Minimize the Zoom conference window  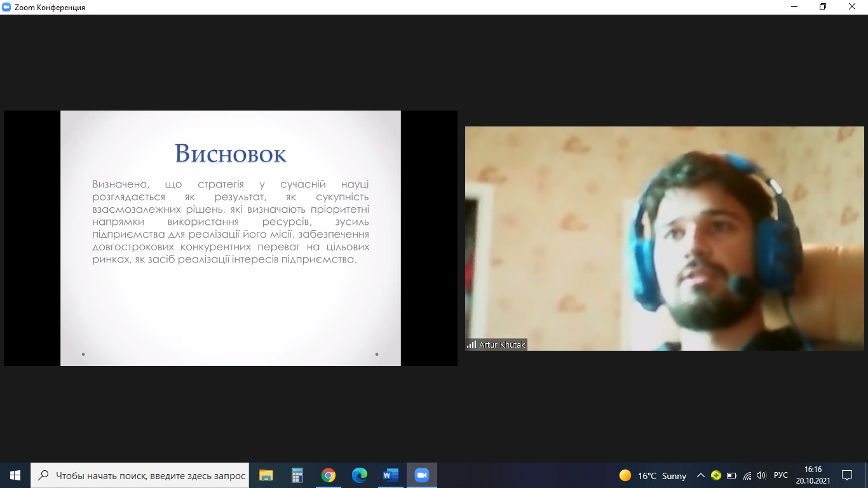(793, 7)
